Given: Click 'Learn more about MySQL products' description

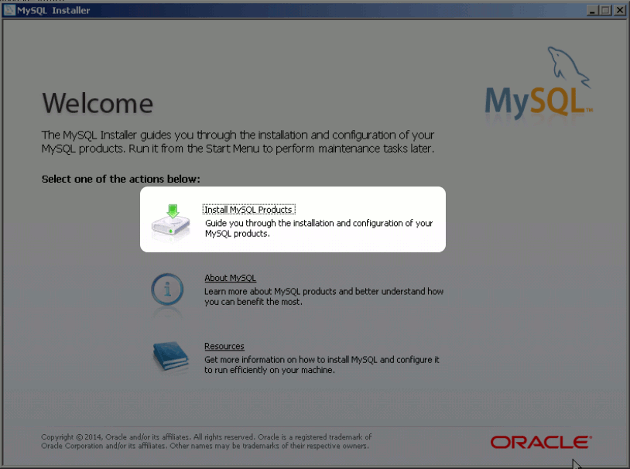Looking at the screenshot, I should (x=324, y=297).
